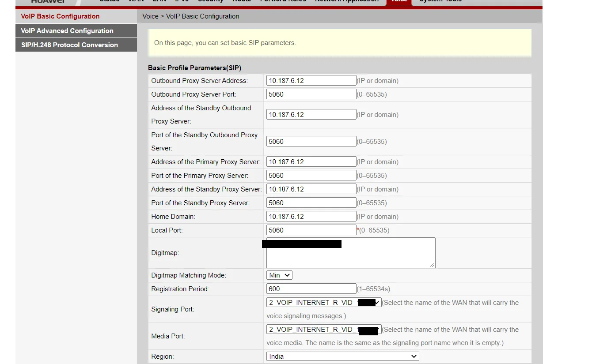Click the Standby Proxy Server port field

311,203
